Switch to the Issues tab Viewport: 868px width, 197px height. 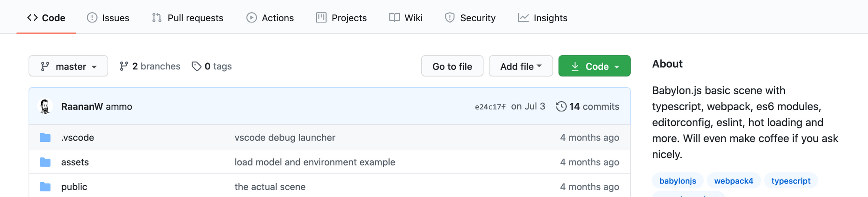(108, 18)
